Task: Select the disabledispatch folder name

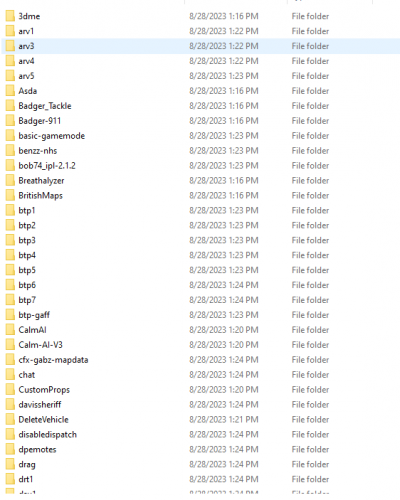Action: pyautogui.click(x=48, y=434)
